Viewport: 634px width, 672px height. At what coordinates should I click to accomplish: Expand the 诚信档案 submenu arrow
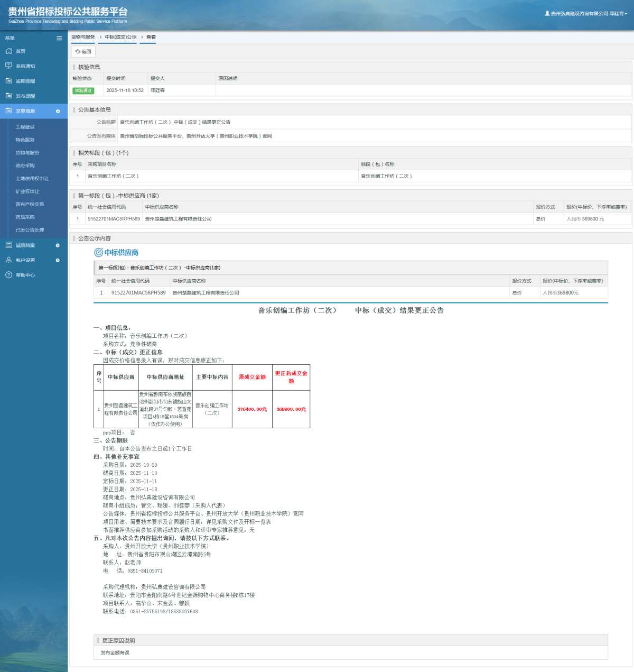tap(58, 245)
